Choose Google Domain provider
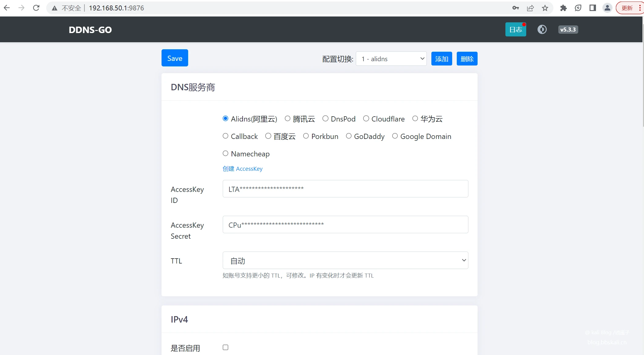Screen dimensions: 644x355 395,136
